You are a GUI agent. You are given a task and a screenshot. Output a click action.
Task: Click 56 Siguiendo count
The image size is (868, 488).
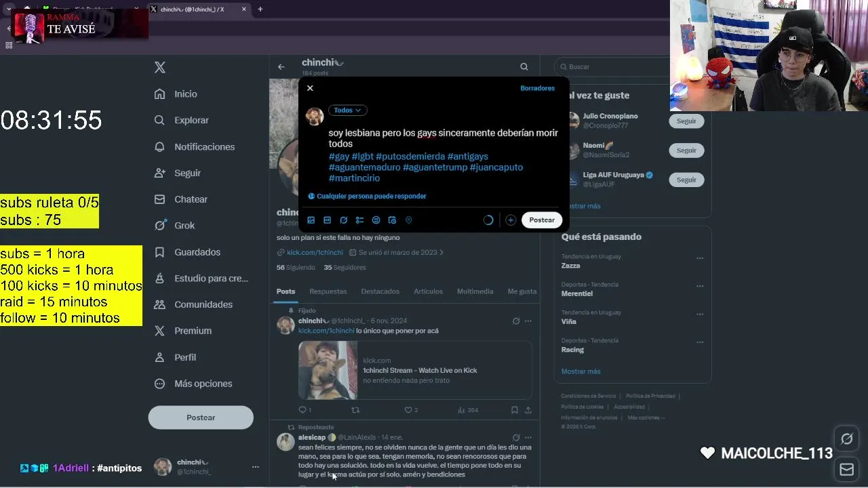click(x=296, y=268)
